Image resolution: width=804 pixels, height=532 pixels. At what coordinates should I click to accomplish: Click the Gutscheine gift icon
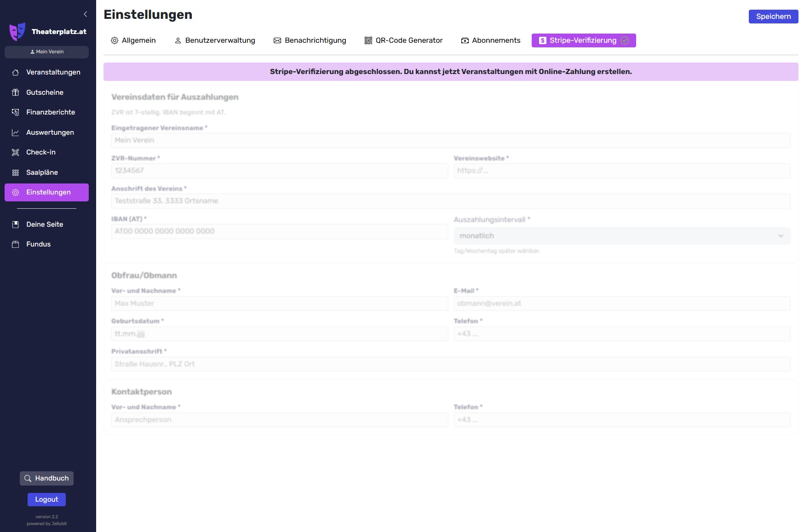coord(16,92)
